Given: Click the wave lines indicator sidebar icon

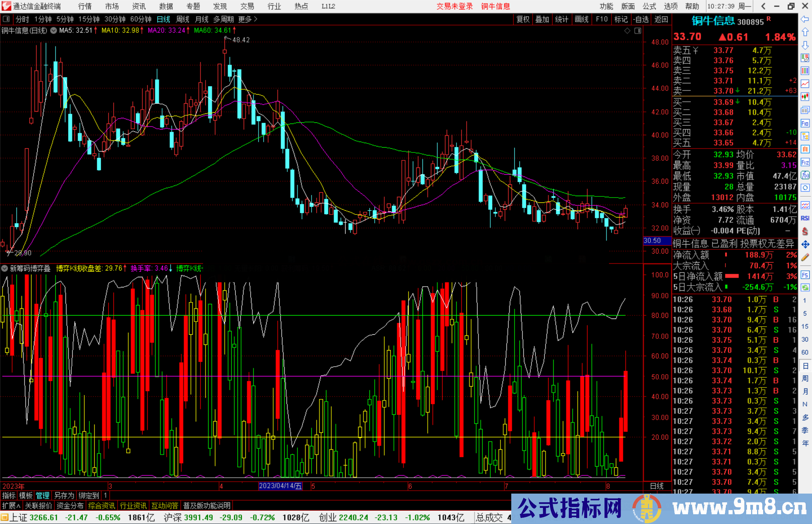Looking at the screenshot, I should click(x=805, y=205).
